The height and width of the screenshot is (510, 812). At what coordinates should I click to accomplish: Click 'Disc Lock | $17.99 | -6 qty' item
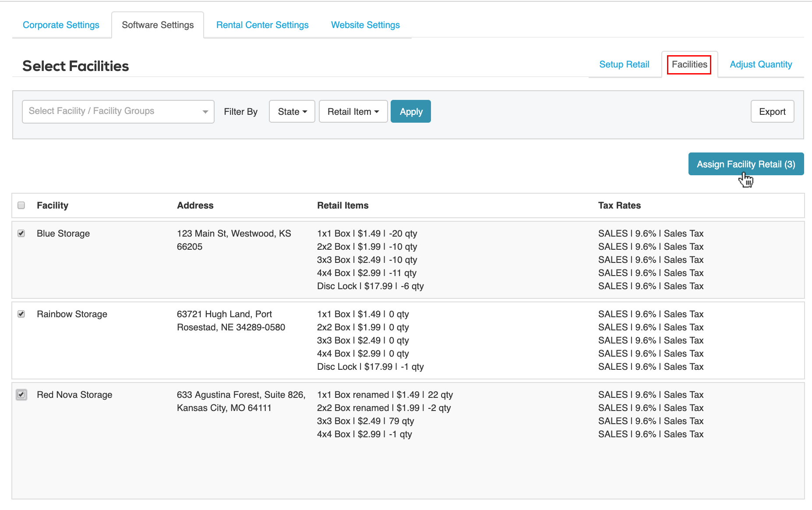tap(371, 286)
